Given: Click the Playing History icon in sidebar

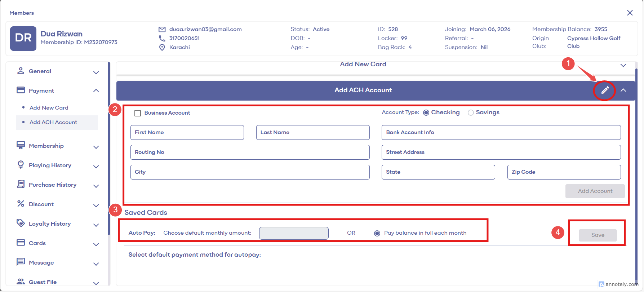Looking at the screenshot, I should (21, 165).
